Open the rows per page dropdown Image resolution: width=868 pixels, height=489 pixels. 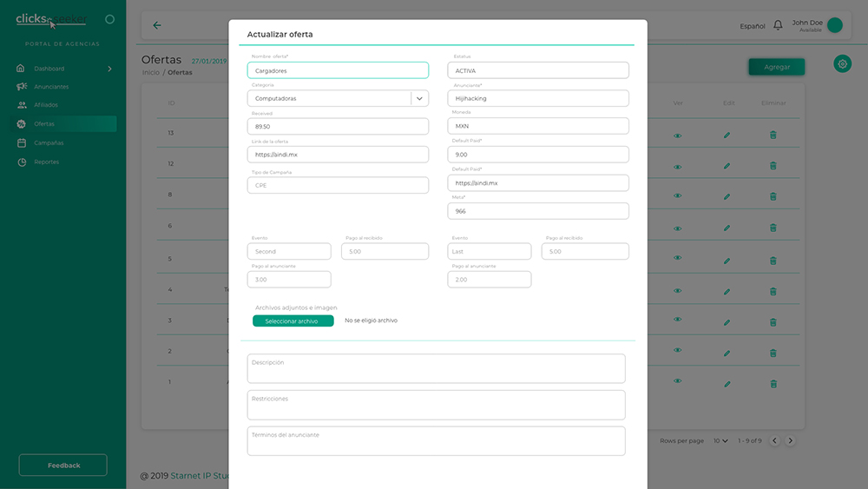click(721, 441)
